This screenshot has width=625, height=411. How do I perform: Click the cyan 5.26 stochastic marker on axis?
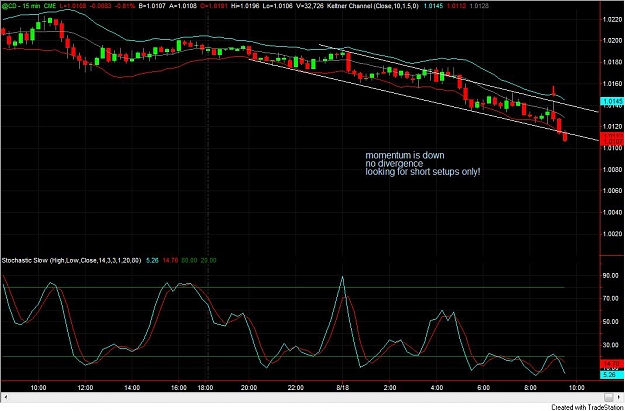click(x=612, y=375)
